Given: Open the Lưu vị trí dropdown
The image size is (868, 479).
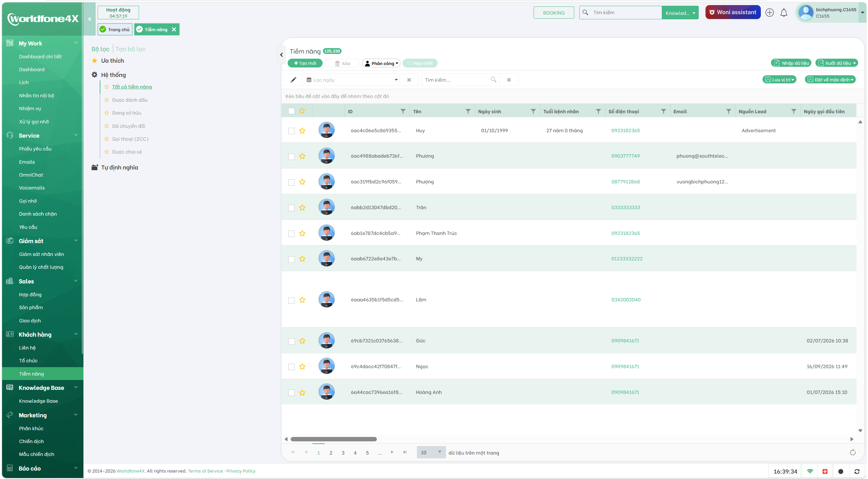Looking at the screenshot, I should (779, 80).
